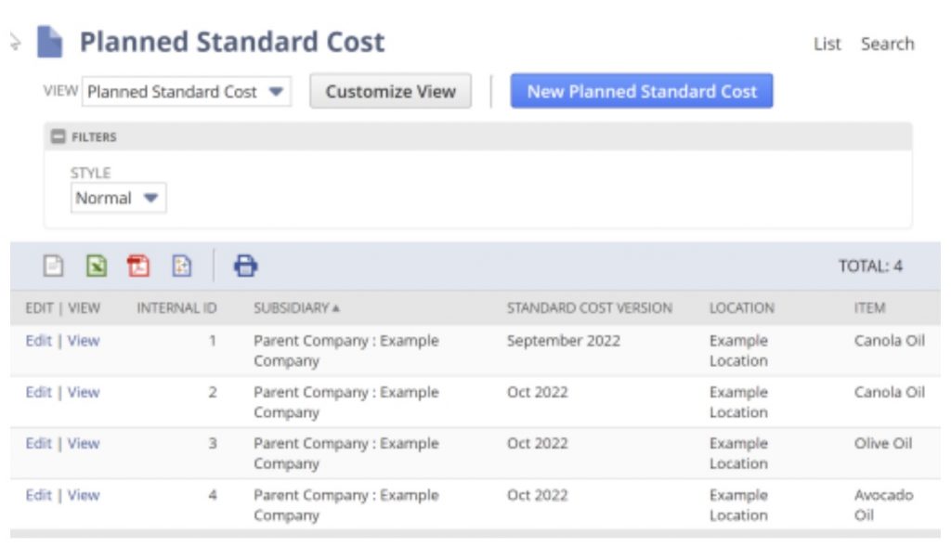This screenshot has width=951, height=560.
Task: Collapse the Filters panel
Action: click(x=59, y=136)
